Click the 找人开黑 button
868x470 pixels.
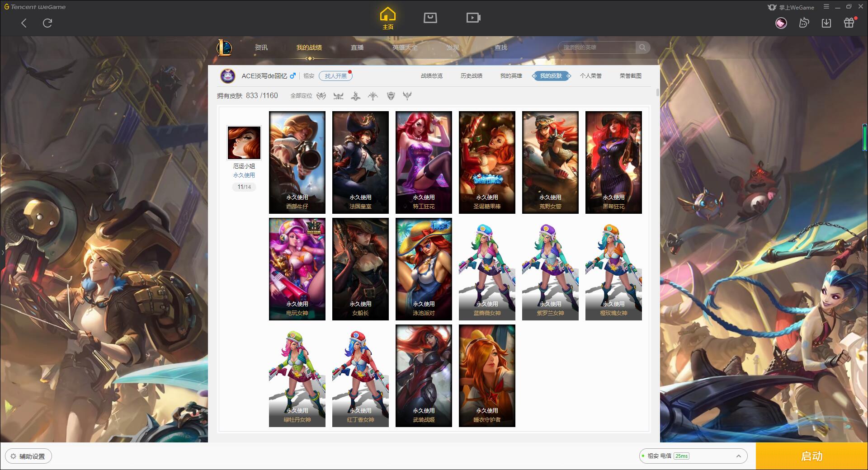point(335,76)
